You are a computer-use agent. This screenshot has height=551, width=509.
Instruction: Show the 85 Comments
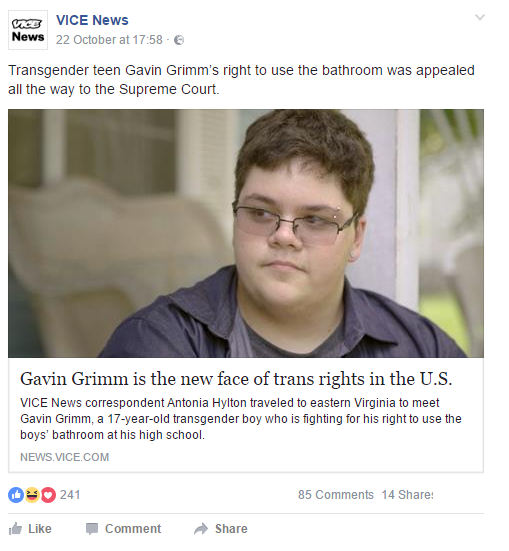pyautogui.click(x=336, y=495)
